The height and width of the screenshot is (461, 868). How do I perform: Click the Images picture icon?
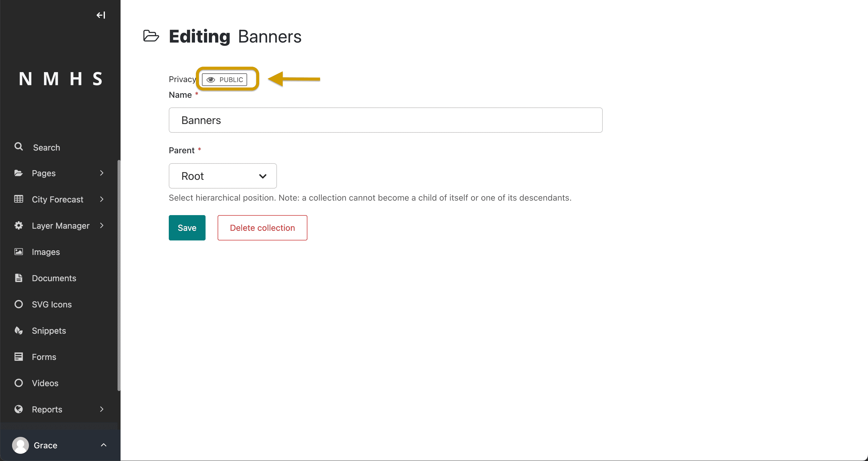pos(18,252)
